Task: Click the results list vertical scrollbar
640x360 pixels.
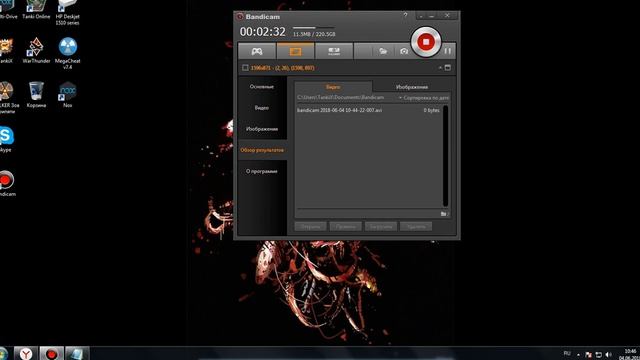Action: pyautogui.click(x=445, y=156)
